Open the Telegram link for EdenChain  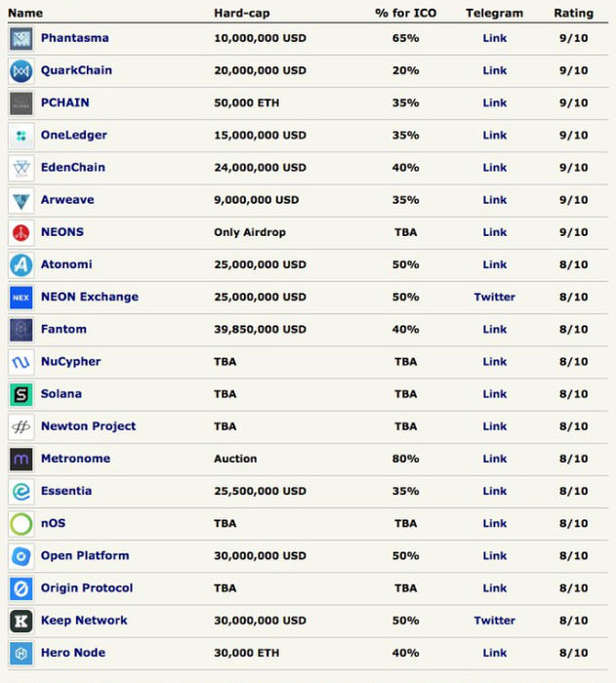494,168
